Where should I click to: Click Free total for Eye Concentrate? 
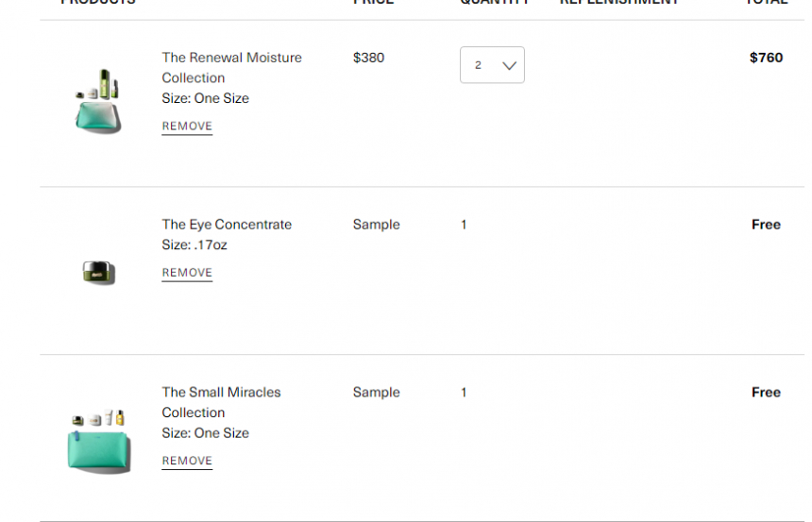[x=766, y=225]
